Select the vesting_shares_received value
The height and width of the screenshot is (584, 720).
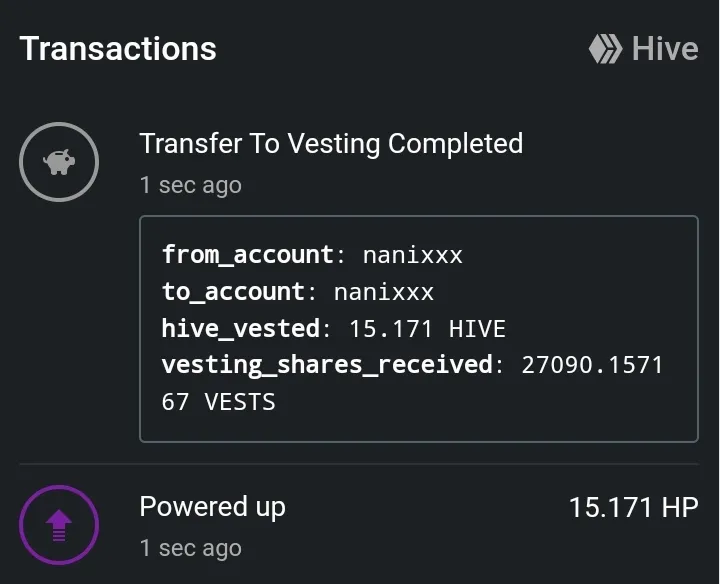(x=592, y=365)
